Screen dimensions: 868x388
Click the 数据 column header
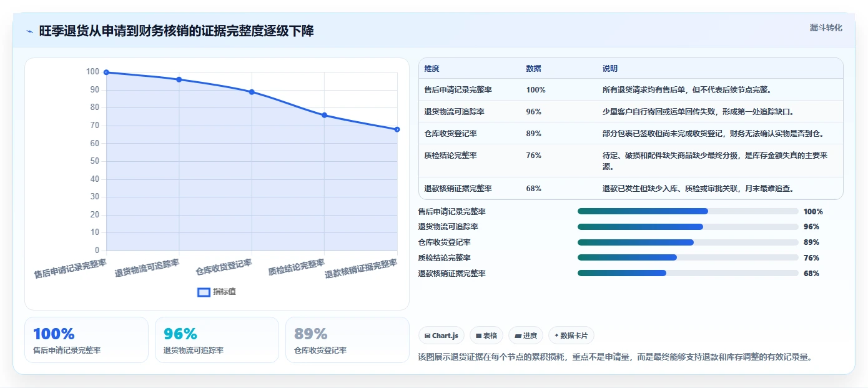[534, 69]
